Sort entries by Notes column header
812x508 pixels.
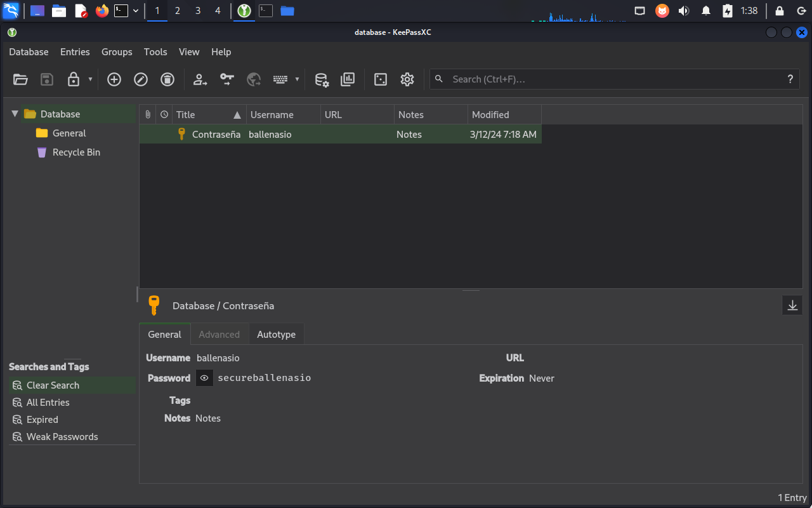[431, 115]
